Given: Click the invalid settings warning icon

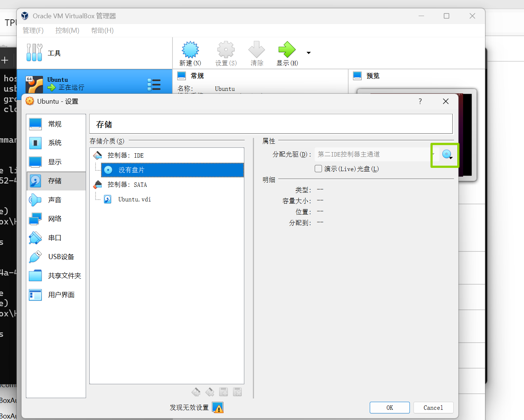Looking at the screenshot, I should click(218, 408).
